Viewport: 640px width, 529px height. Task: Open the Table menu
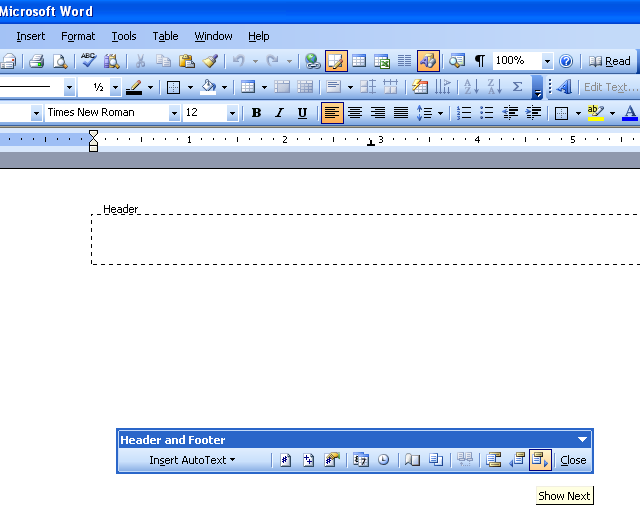tap(165, 36)
